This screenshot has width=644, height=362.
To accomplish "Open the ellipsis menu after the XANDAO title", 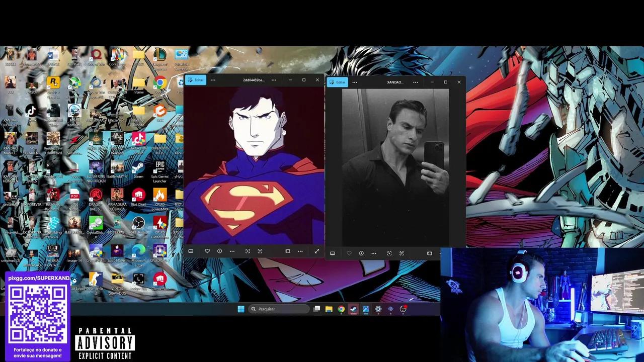I will click(x=416, y=82).
